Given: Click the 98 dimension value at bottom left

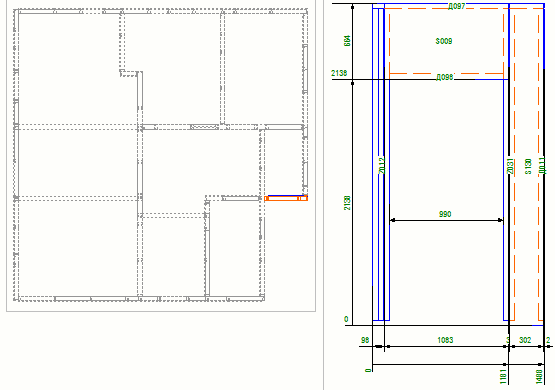Looking at the screenshot, I should 365,340.
